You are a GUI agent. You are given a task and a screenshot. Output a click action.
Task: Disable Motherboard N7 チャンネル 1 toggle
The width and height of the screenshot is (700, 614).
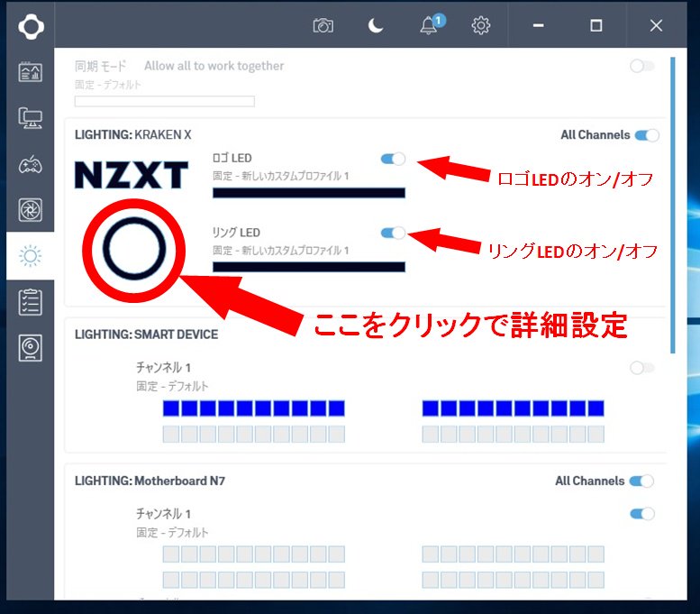tap(642, 514)
